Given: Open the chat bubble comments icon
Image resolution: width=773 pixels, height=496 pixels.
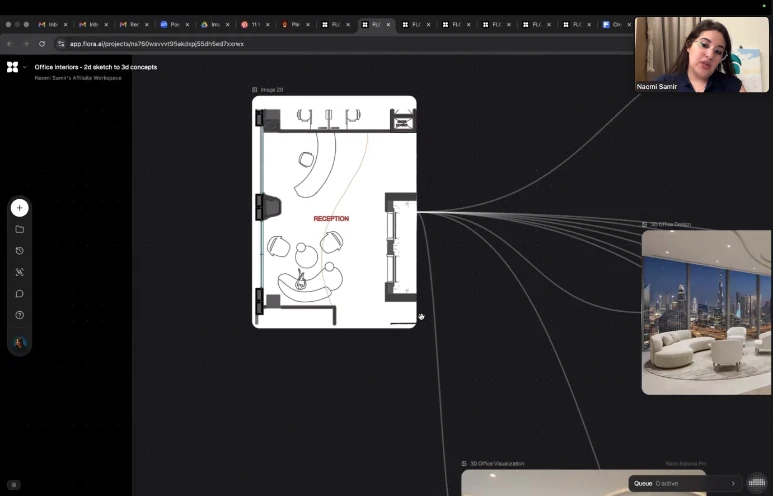Looking at the screenshot, I should (x=19, y=294).
